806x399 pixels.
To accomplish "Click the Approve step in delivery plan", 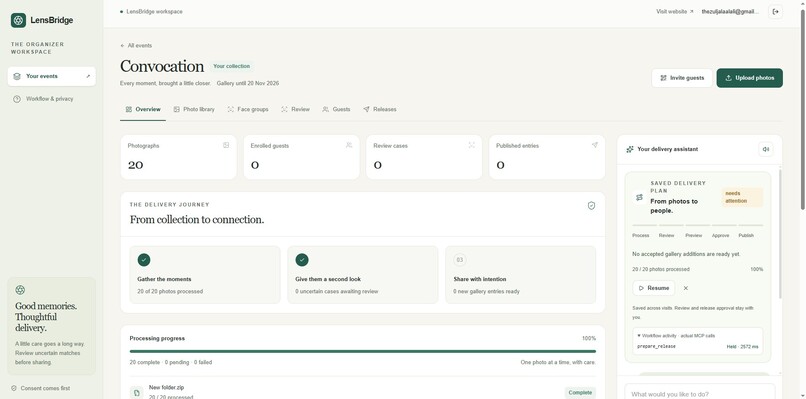I will tap(720, 235).
